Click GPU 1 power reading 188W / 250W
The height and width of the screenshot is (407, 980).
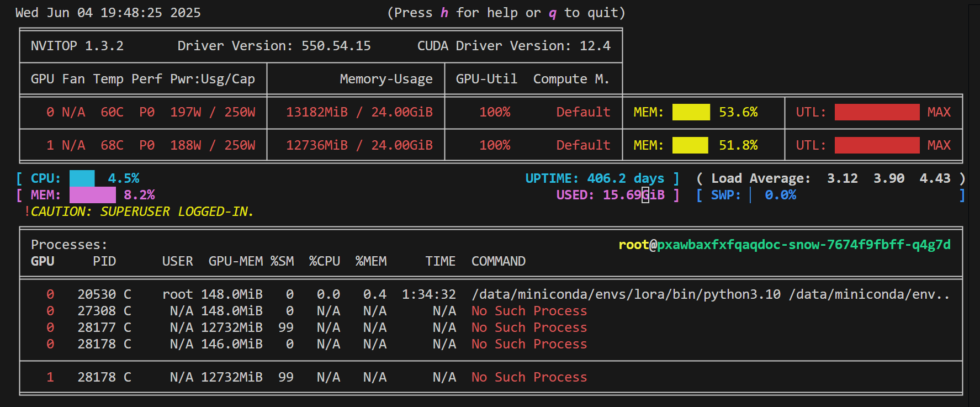click(x=213, y=145)
